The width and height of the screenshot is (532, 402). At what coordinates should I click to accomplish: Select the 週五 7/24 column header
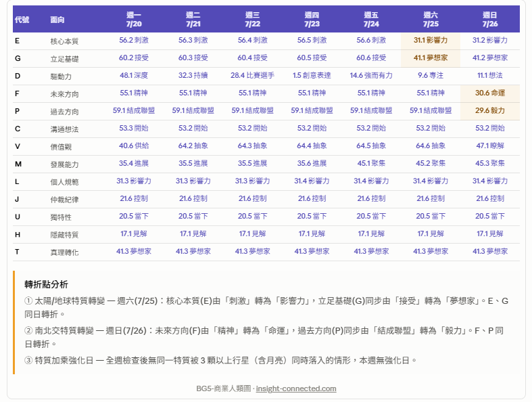click(371, 20)
